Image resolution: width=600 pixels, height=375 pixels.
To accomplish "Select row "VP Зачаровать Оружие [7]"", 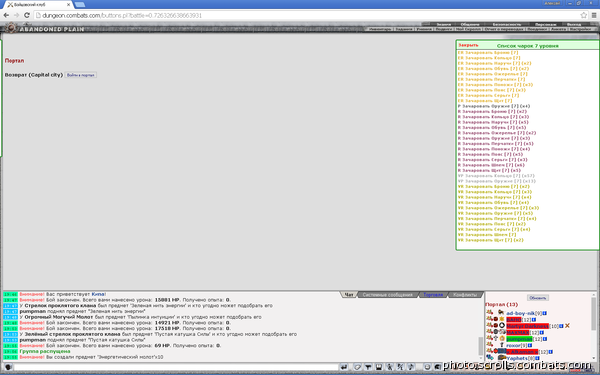I will click(x=497, y=181).
